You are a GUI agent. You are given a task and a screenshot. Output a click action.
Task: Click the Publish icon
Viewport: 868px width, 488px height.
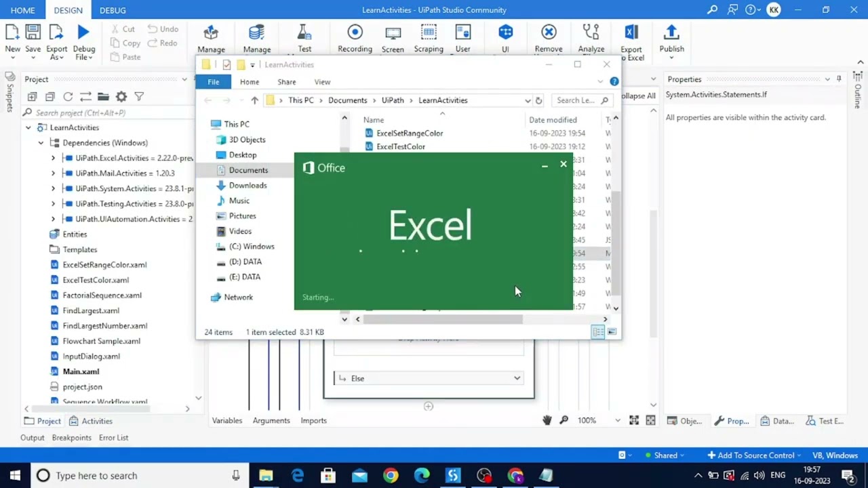click(671, 32)
